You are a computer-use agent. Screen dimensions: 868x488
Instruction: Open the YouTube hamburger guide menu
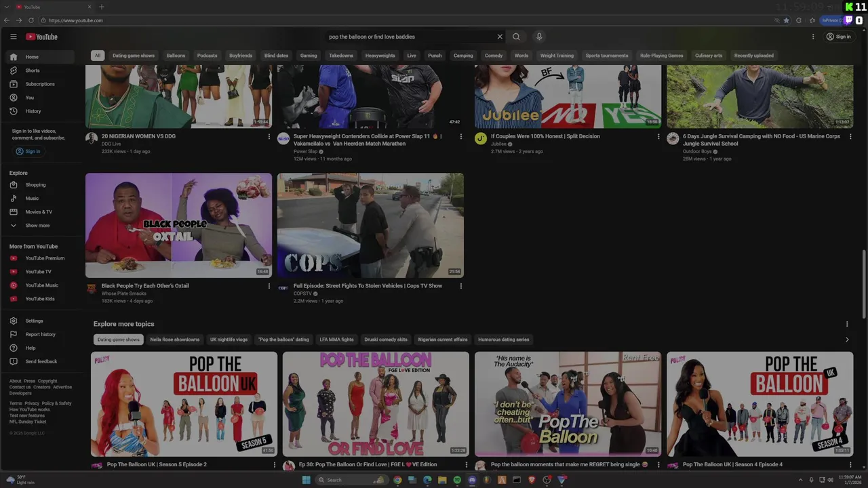pos(13,37)
